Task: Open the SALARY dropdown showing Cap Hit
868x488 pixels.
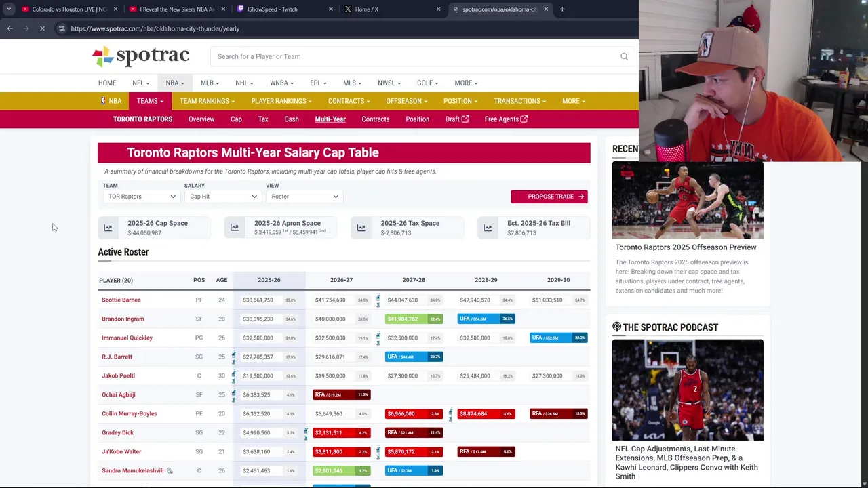Action: point(223,197)
